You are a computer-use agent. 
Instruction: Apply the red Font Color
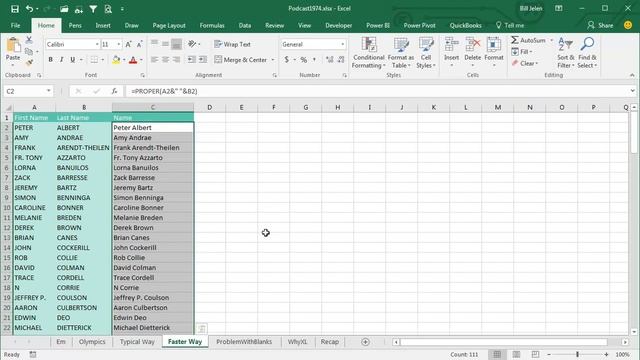click(x=133, y=60)
